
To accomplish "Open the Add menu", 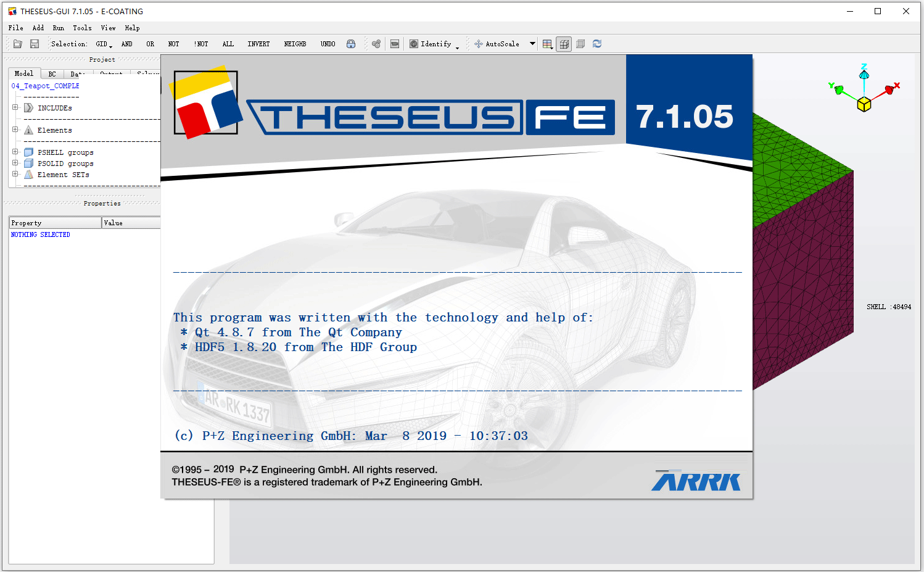I will (38, 28).
